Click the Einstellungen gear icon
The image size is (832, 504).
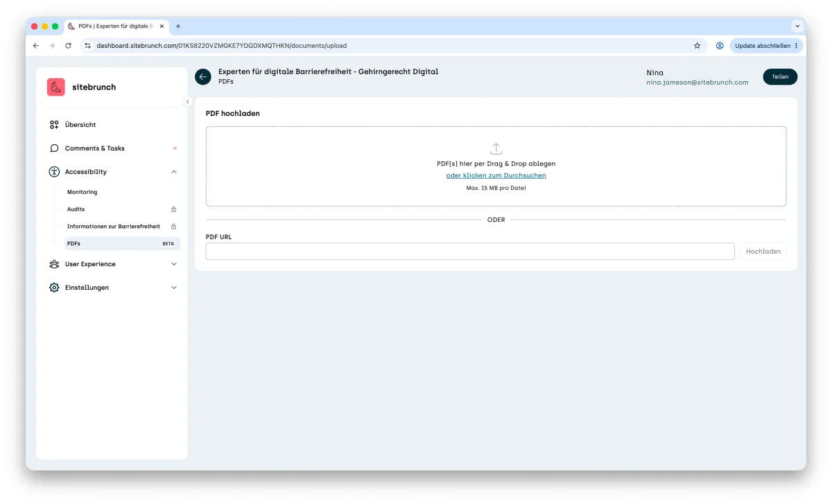point(54,288)
